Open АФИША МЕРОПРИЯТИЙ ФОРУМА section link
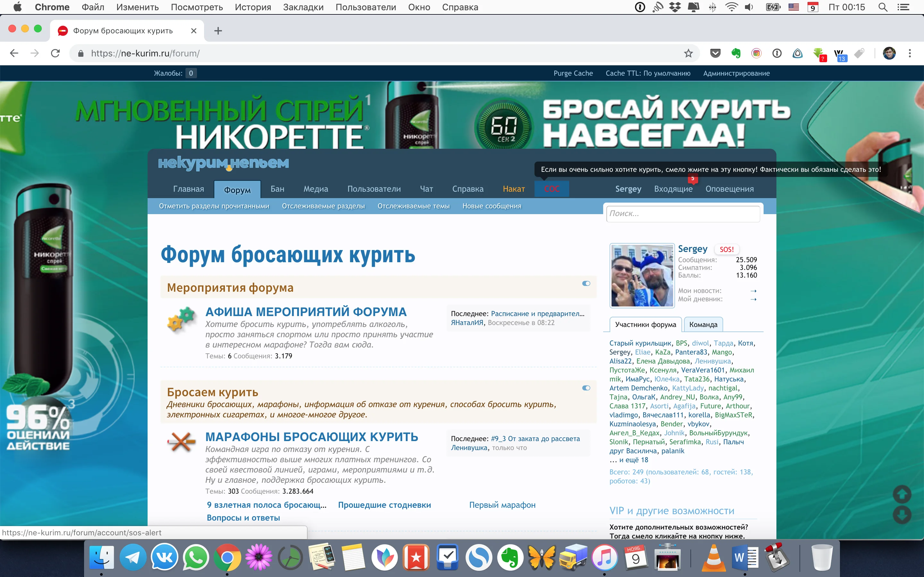Viewport: 924px width, 577px height. (306, 312)
